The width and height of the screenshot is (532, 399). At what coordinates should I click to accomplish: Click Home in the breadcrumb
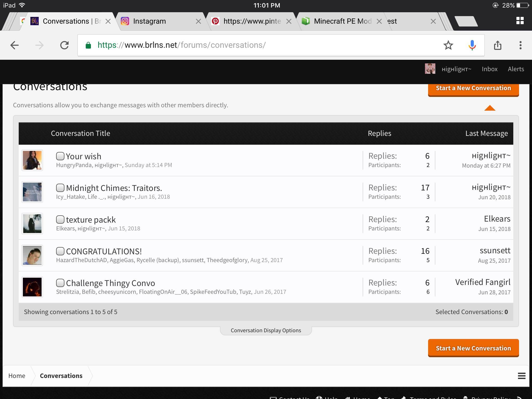[17, 376]
